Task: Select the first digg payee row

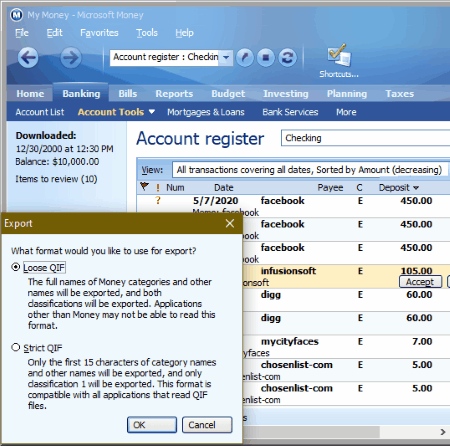Action: pos(271,295)
